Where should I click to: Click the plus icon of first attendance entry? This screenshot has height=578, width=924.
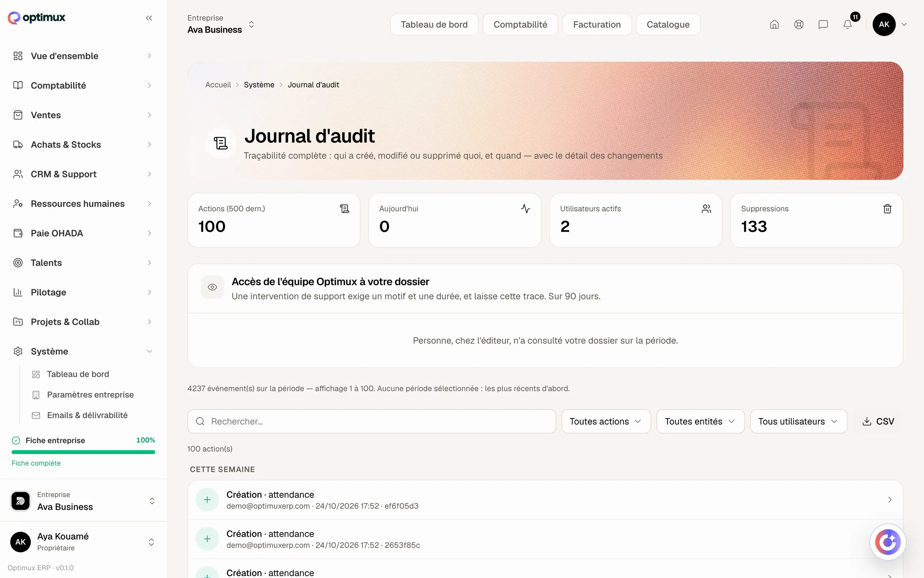207,499
